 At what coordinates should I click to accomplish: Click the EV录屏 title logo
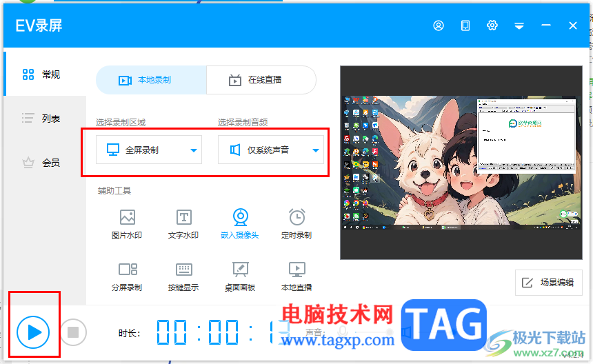[39, 26]
